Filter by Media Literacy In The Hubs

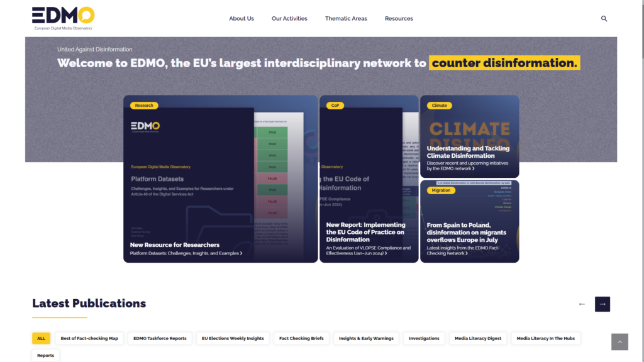pyautogui.click(x=545, y=338)
